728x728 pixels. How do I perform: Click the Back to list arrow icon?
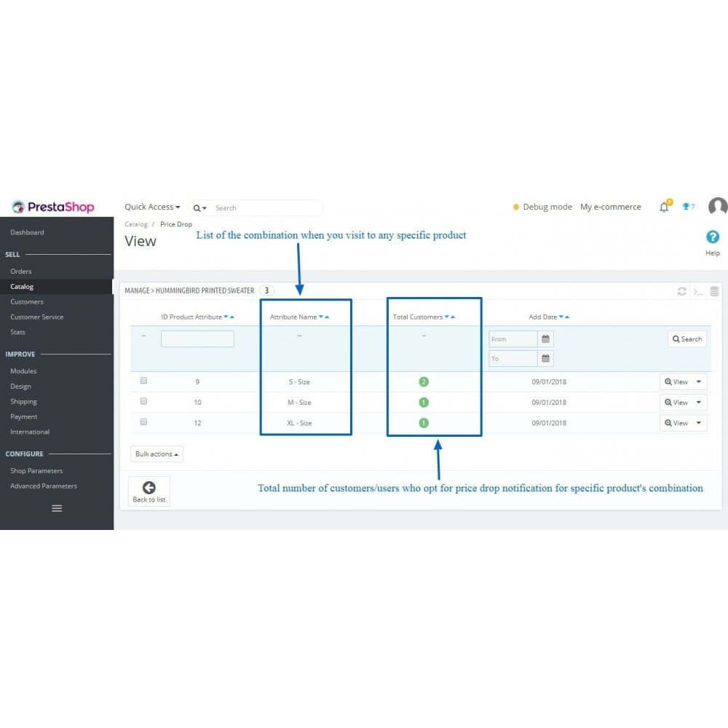tap(149, 488)
